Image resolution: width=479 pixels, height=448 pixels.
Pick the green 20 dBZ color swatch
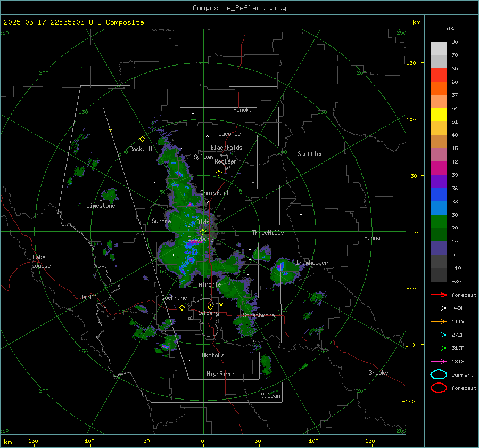(x=439, y=222)
